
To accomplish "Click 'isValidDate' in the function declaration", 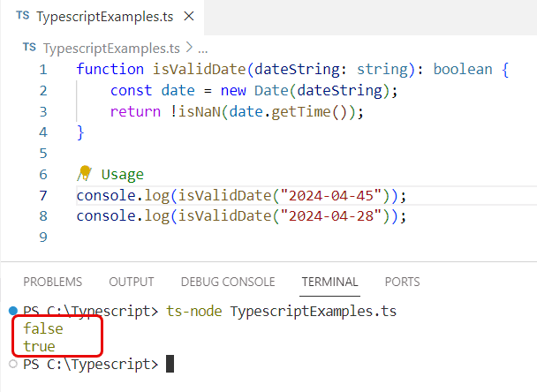I will pos(199,69).
